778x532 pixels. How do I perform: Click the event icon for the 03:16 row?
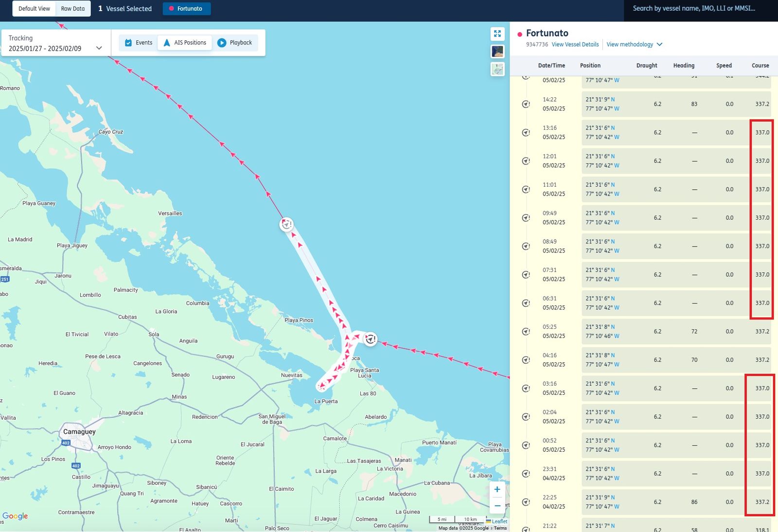coord(526,389)
